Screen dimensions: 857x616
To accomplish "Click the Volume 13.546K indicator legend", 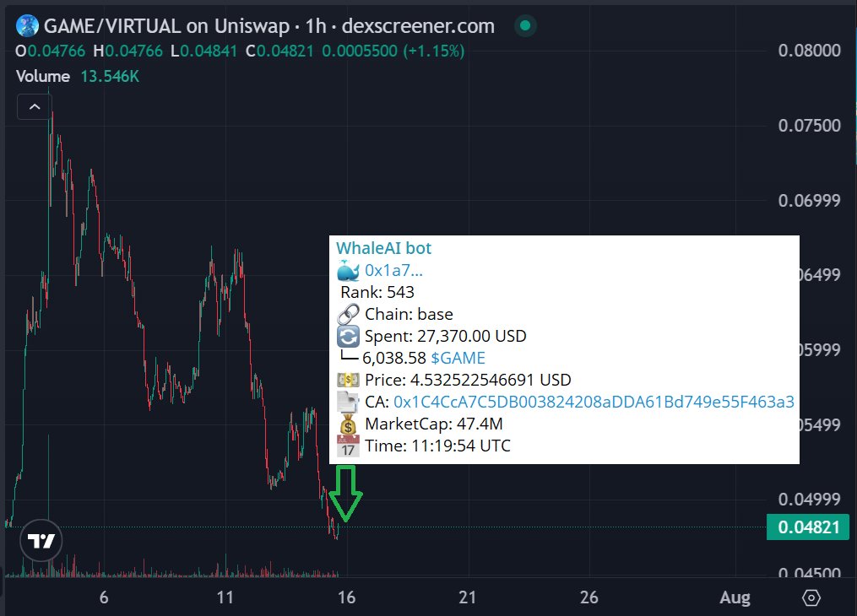I will click(x=78, y=76).
